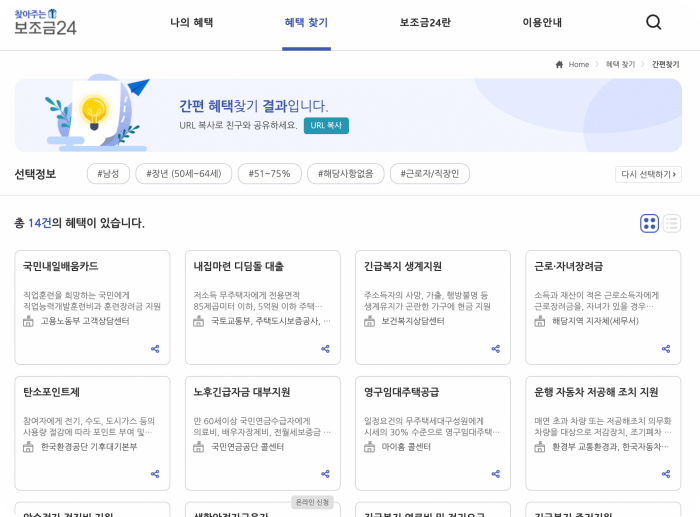Share the 운행 자동차 저공해 조치 지원 card
Viewport: 700px width, 517px height.
pyautogui.click(x=666, y=474)
